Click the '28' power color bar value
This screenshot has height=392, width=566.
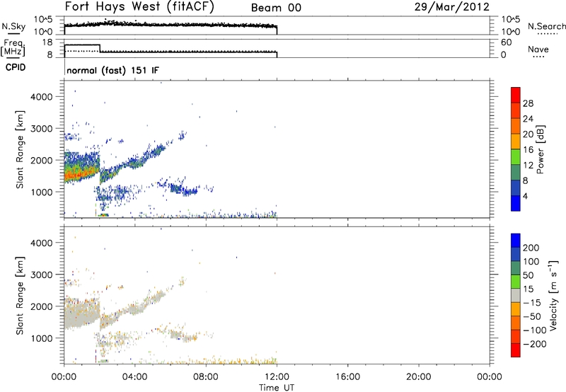click(528, 103)
